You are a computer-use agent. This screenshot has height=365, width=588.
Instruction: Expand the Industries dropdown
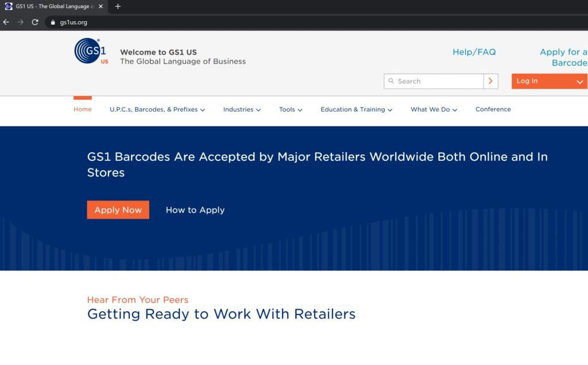point(242,109)
